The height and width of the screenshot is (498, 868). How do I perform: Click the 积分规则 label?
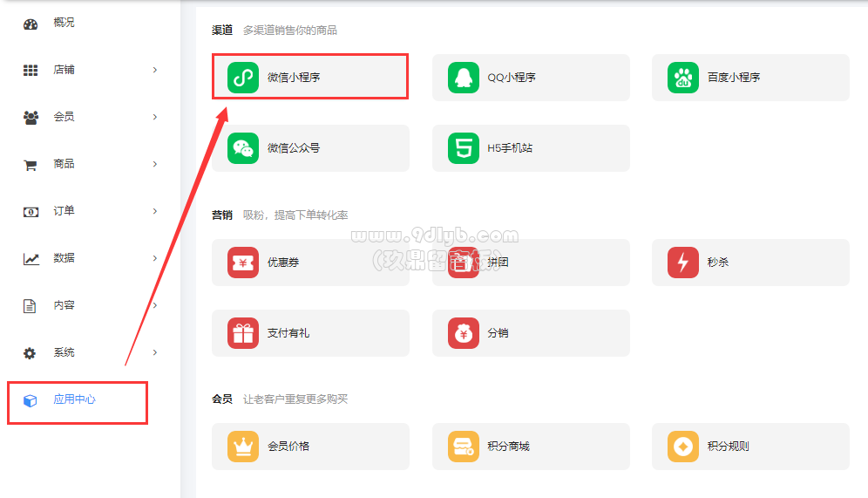[728, 447]
